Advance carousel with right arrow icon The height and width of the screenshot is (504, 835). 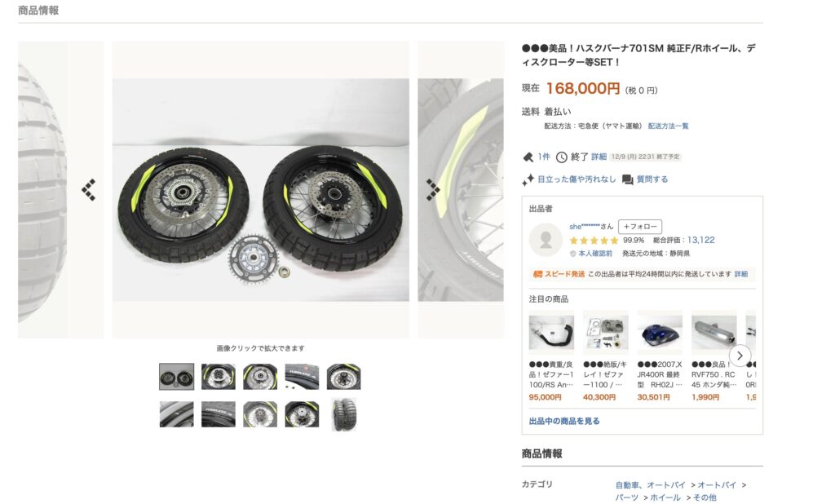(x=433, y=190)
